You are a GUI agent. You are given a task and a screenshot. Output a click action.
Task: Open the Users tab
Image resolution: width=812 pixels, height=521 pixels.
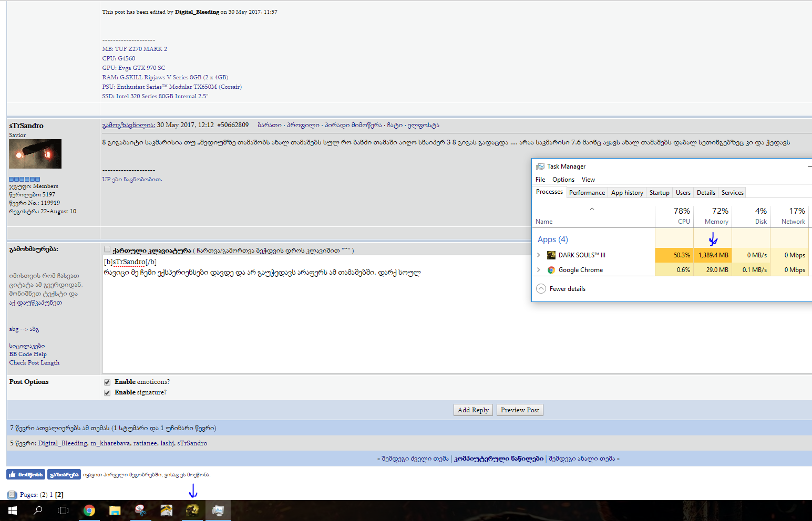point(683,193)
